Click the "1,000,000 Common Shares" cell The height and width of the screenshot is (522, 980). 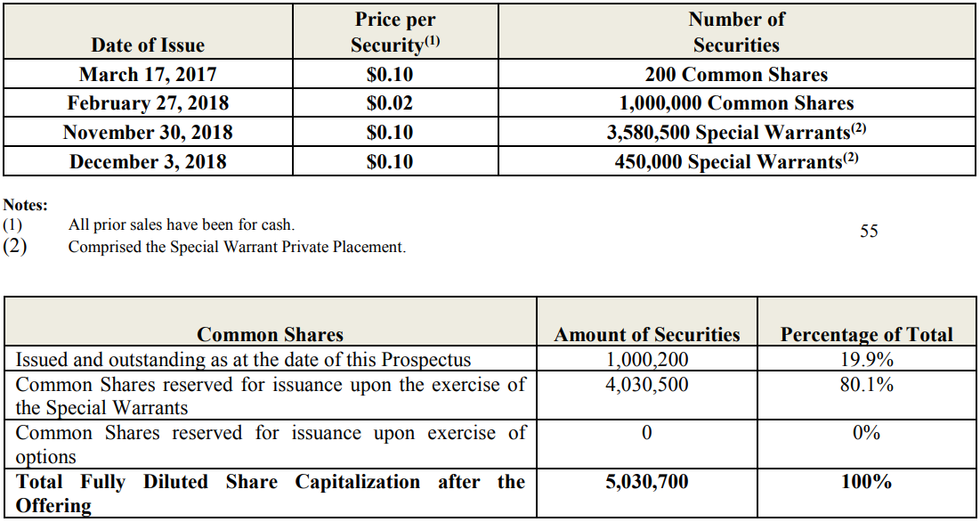[x=736, y=103]
